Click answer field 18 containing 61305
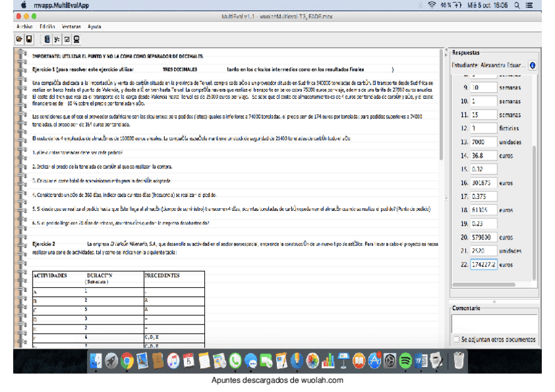 point(484,210)
